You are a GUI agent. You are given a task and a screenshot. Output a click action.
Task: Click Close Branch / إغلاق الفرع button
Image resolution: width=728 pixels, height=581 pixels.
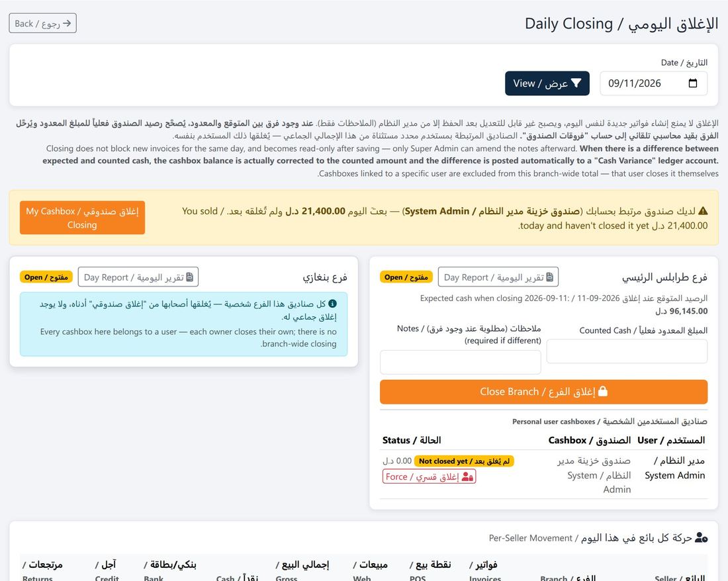click(543, 392)
